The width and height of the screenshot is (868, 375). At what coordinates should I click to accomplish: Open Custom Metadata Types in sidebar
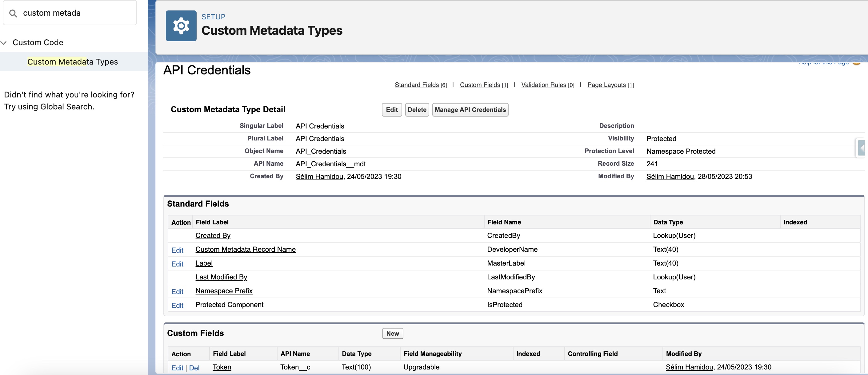(72, 61)
